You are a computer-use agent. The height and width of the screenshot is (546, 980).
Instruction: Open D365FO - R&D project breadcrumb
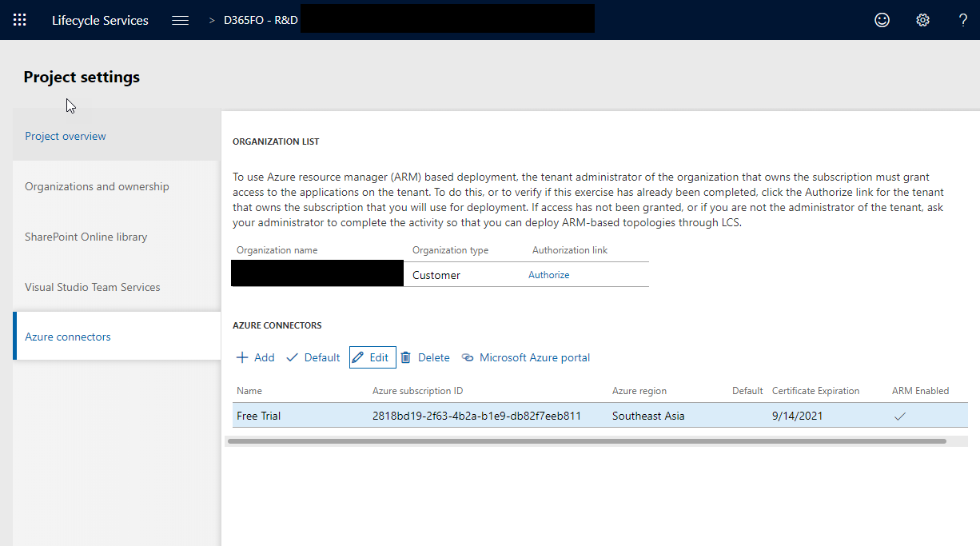tap(261, 20)
